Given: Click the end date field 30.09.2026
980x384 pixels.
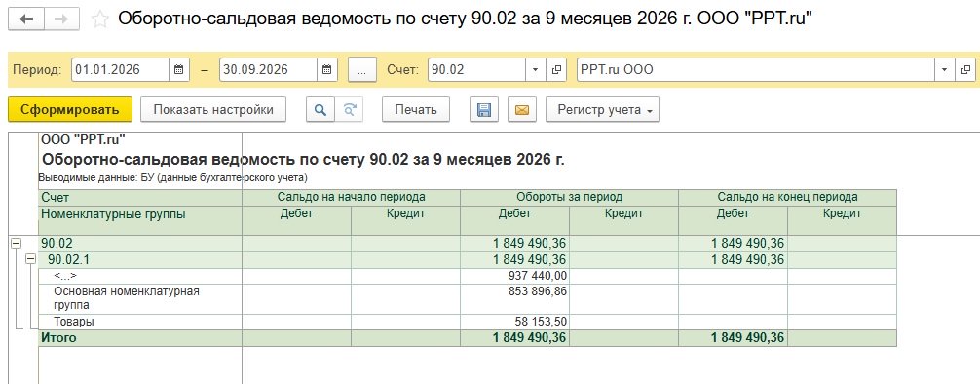Looking at the screenshot, I should point(268,69).
